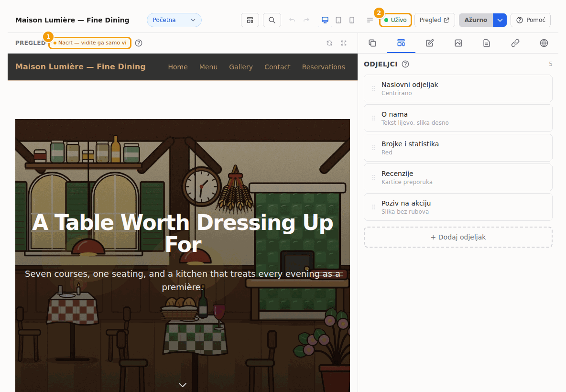Click the scroll-down chevron on hero image

[183, 385]
